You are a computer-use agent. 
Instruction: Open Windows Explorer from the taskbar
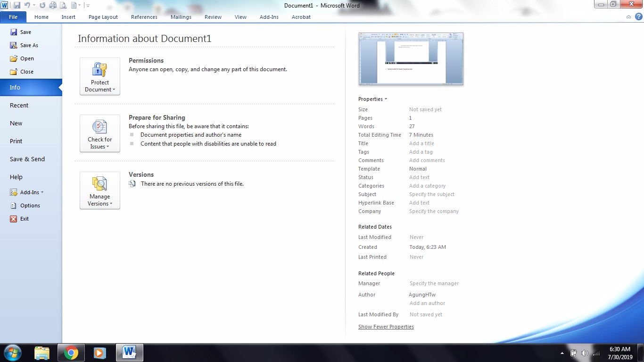pyautogui.click(x=42, y=353)
